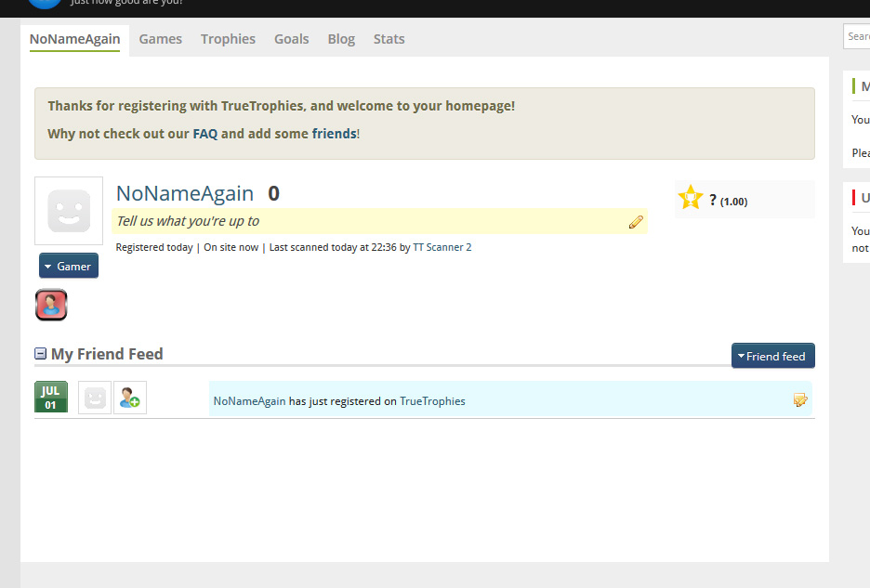Image resolution: width=870 pixels, height=588 pixels.
Task: Open the TT Scanner 2 link
Action: pos(442,247)
